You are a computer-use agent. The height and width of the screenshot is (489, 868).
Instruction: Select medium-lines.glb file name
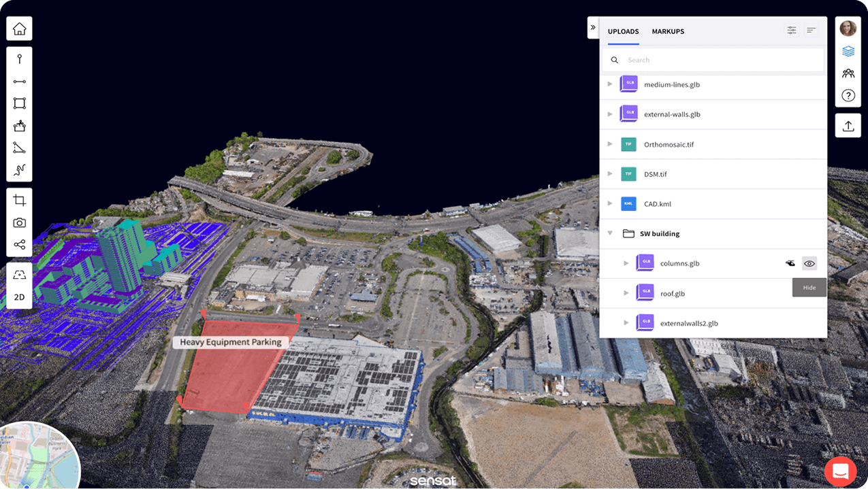tap(672, 85)
